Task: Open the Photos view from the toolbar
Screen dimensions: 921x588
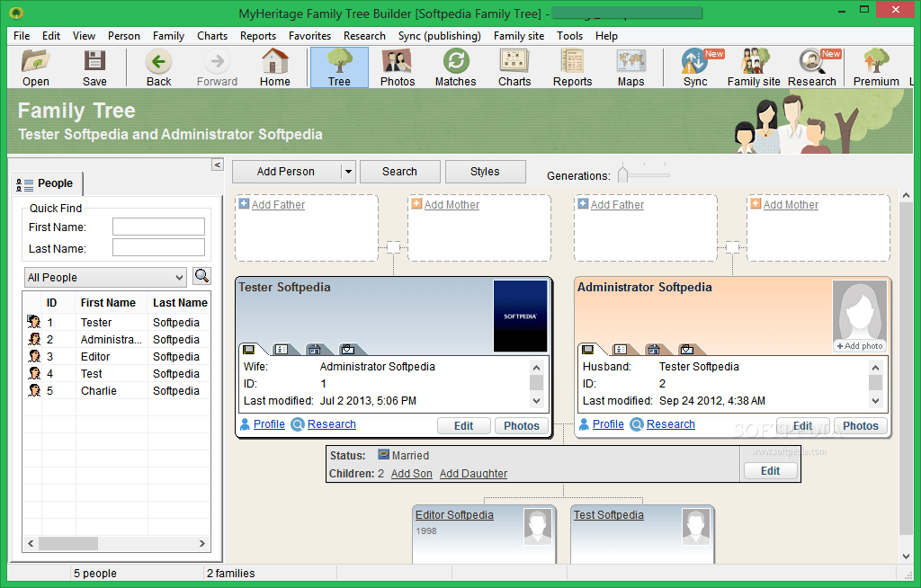Action: pos(397,63)
